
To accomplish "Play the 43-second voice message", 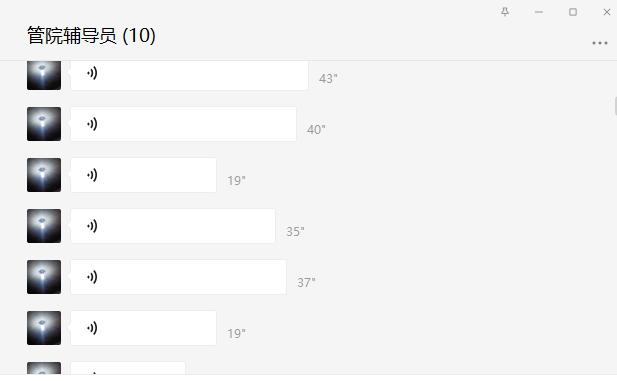I will tap(189, 75).
